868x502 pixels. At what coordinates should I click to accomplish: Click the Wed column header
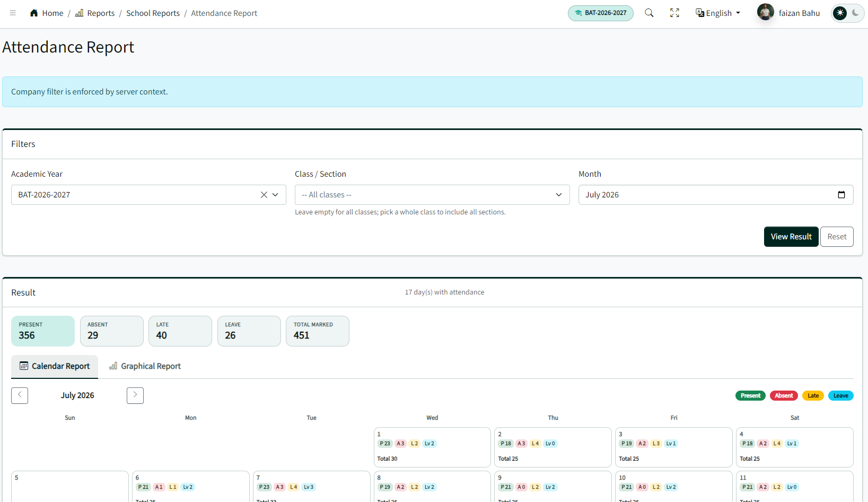click(432, 418)
